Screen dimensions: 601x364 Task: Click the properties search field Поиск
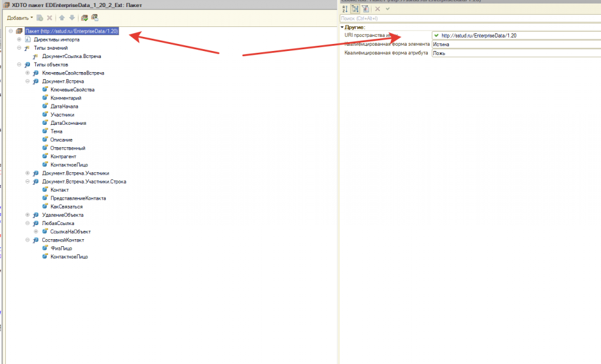pos(470,18)
